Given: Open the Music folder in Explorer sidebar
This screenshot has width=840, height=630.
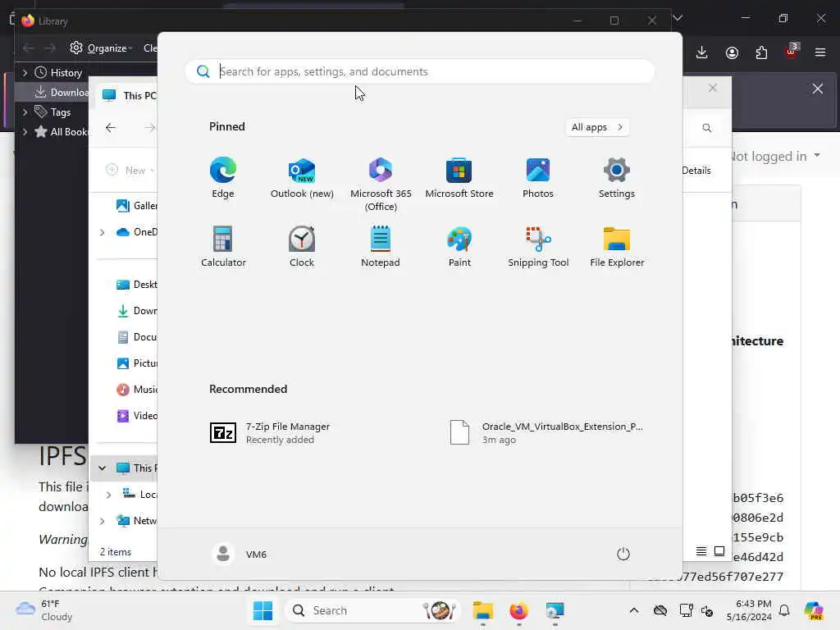Looking at the screenshot, I should (137, 390).
